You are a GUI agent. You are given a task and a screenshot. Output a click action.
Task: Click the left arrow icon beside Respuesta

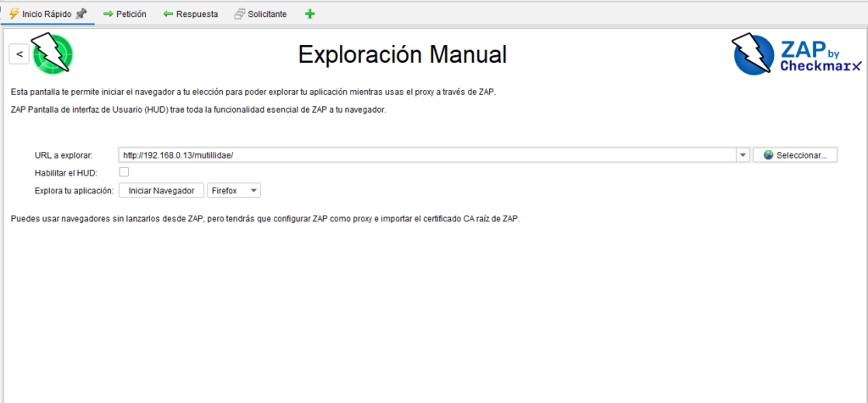[x=168, y=14]
